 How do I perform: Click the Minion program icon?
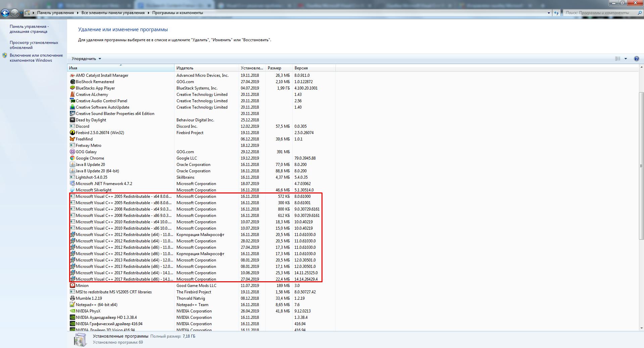(72, 286)
